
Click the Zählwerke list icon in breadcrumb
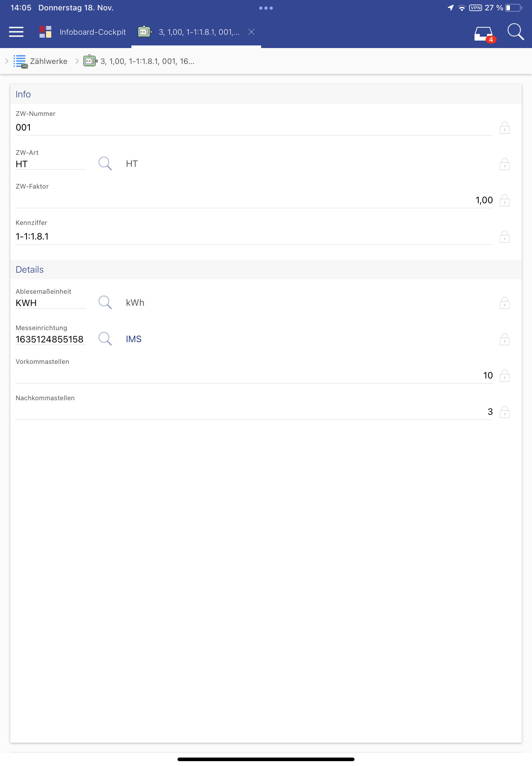pyautogui.click(x=20, y=61)
